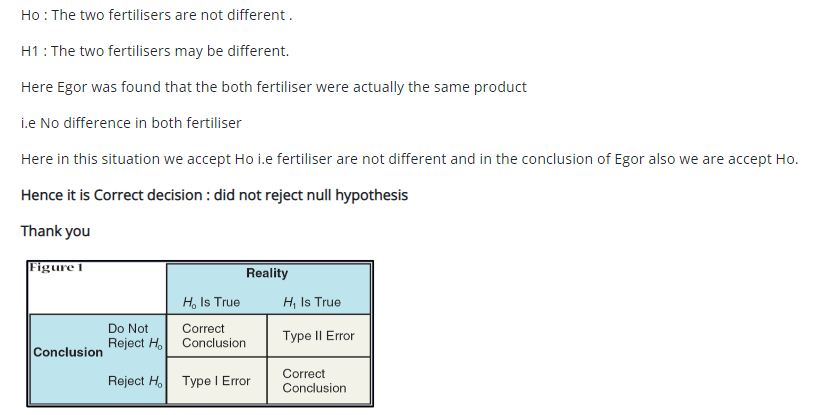
Task: Click the "Do Not Reject H₀" row label
Action: [x=135, y=336]
